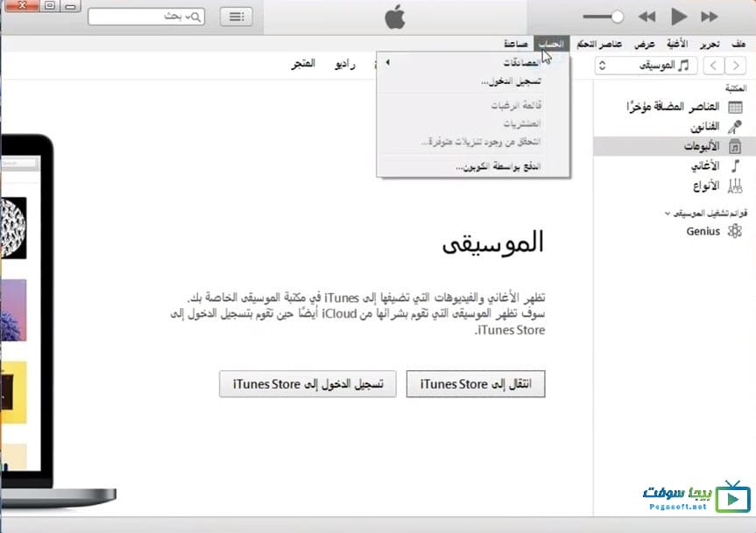Screen dimensions: 756x533
Task: Go back with the left arrow navigation button
Action: [x=714, y=65]
